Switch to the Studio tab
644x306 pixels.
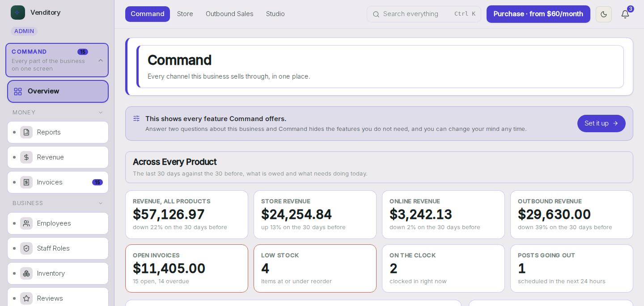pos(275,14)
